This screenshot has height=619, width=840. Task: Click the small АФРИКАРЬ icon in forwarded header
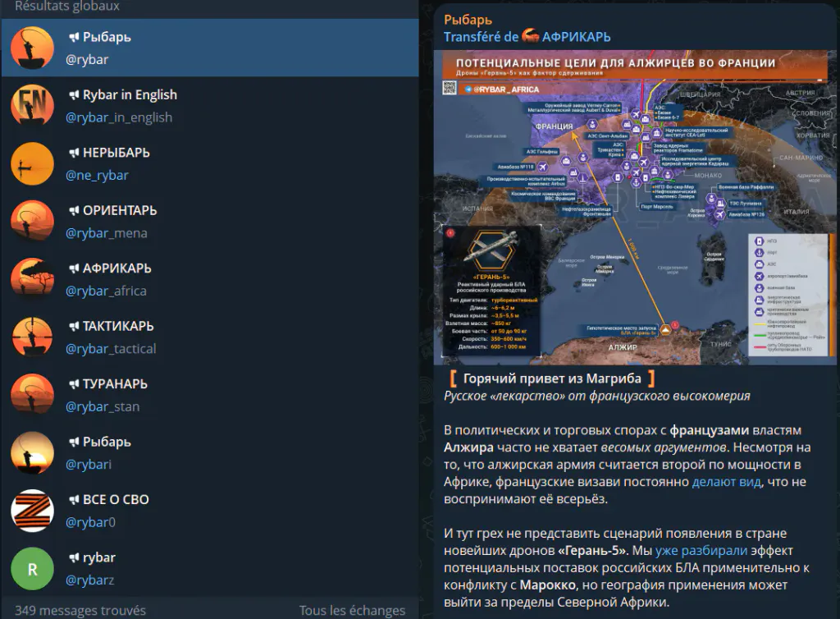(x=531, y=36)
